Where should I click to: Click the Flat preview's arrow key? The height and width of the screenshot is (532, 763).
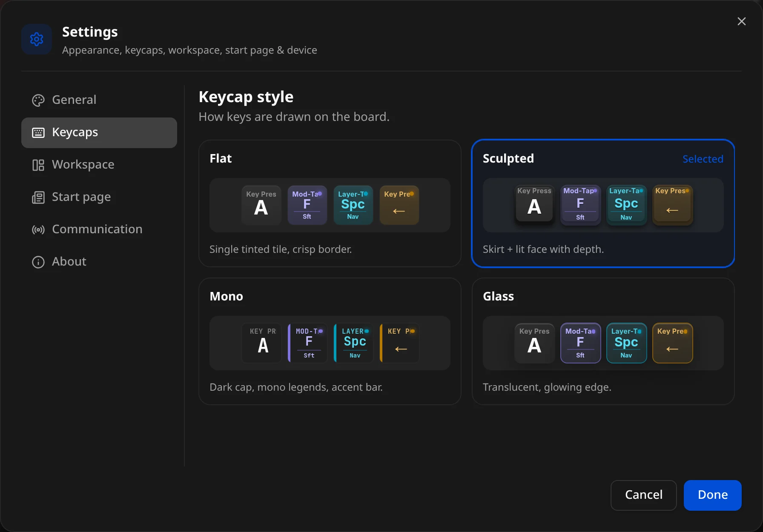click(x=399, y=205)
